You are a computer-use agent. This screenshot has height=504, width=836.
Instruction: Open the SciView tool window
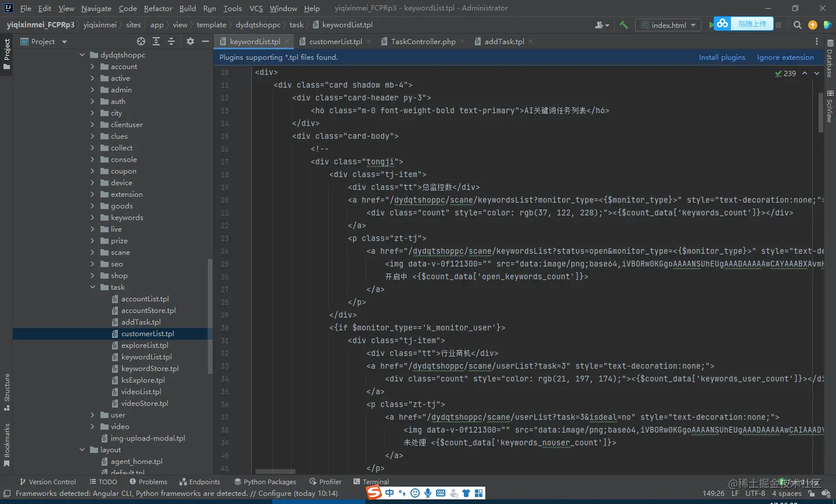coord(830,106)
